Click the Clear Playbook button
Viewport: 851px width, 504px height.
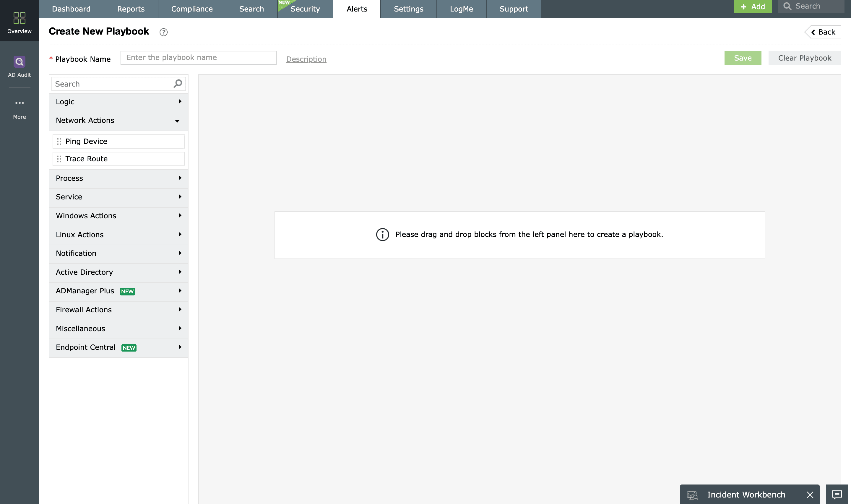804,58
